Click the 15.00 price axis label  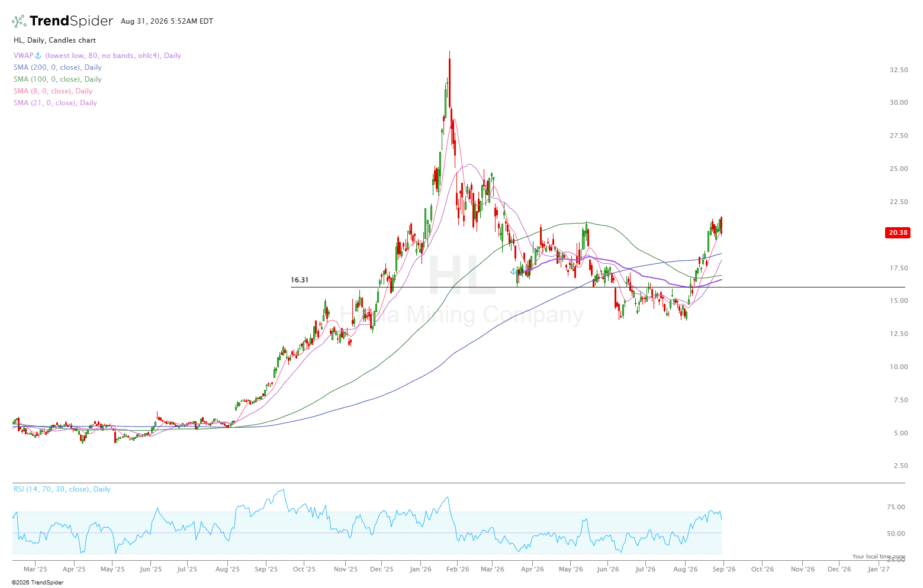point(899,301)
